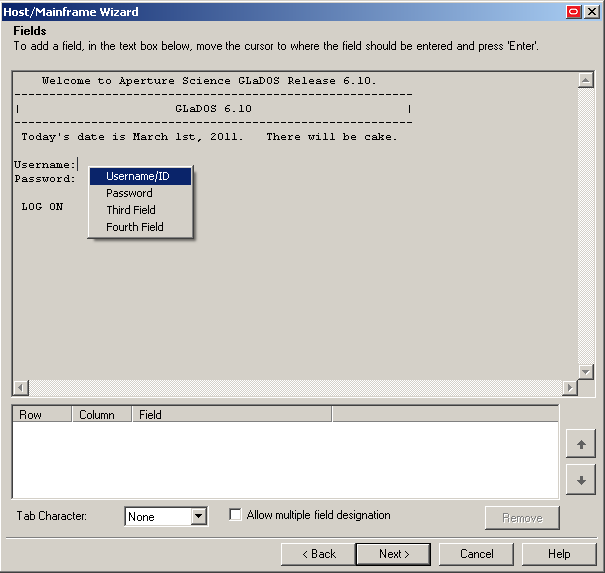This screenshot has width=605, height=573.
Task: Click the 'Username:' label in terminal text
Action: [x=44, y=165]
